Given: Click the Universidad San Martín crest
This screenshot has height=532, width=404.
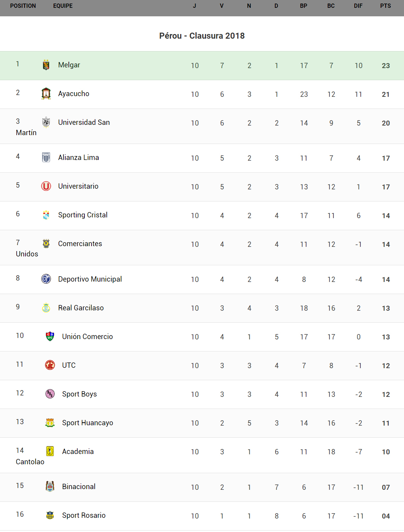Looking at the screenshot, I should click(46, 122).
